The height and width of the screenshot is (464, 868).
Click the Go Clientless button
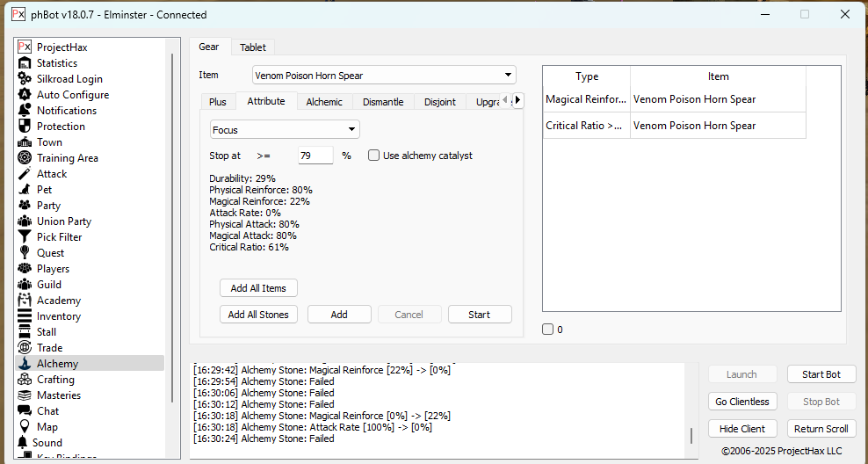tap(741, 402)
